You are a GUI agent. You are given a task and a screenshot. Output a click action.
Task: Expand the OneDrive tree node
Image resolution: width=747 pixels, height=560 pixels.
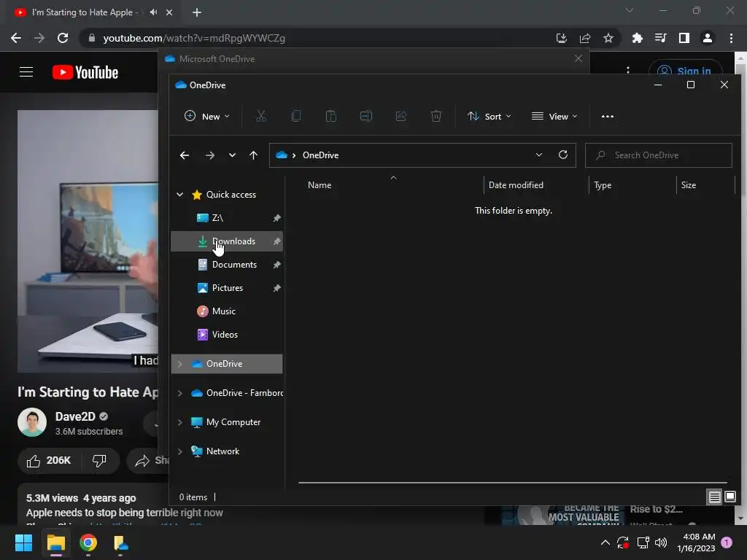coord(180,364)
